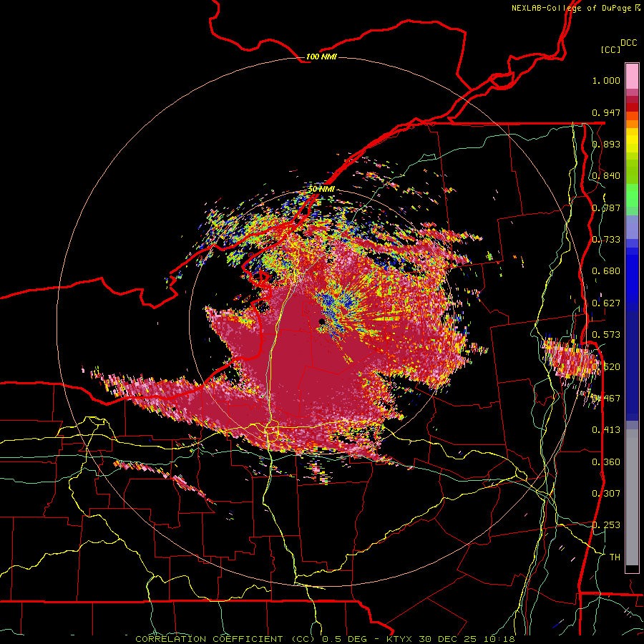Select the 0.253 scale value
644x644 pixels.
[606, 525]
